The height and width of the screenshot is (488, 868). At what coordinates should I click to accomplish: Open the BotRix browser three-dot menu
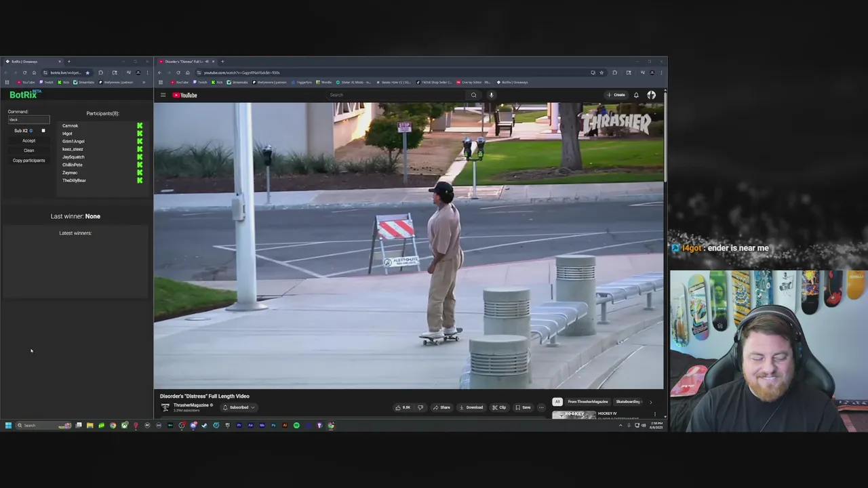[147, 73]
